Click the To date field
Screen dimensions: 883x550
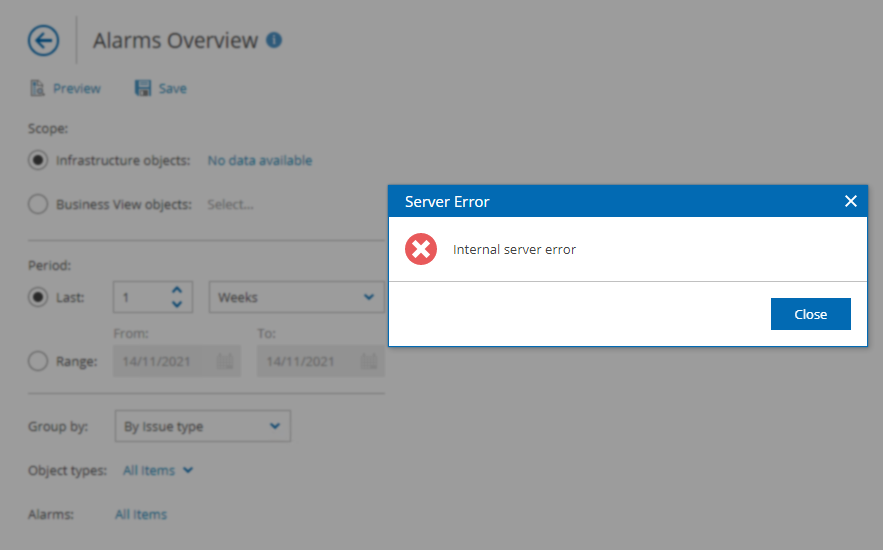point(321,361)
